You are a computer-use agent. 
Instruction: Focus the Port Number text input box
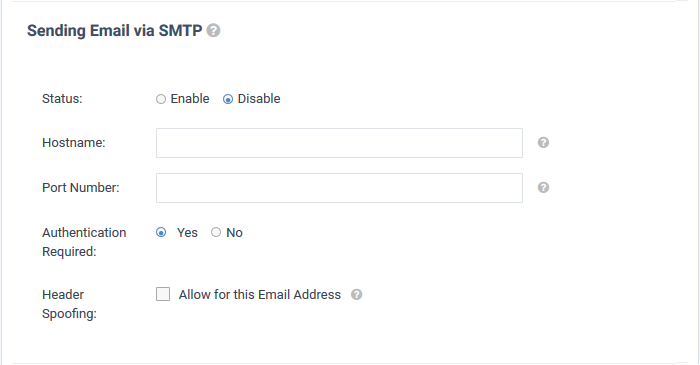tap(339, 188)
